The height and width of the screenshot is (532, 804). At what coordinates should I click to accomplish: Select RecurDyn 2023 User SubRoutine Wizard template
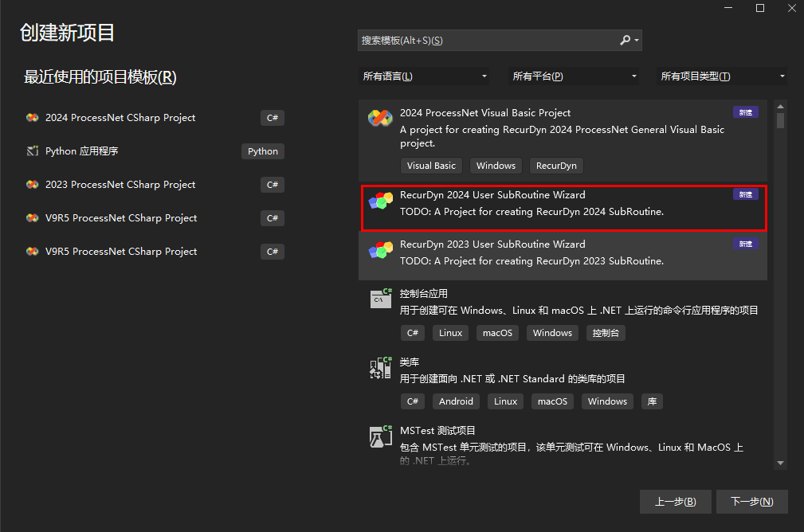coord(563,255)
